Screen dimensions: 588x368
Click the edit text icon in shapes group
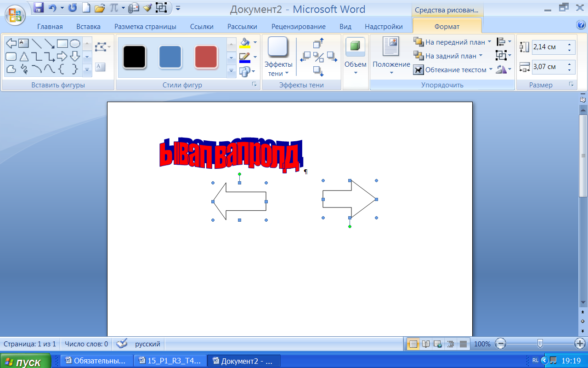(100, 67)
